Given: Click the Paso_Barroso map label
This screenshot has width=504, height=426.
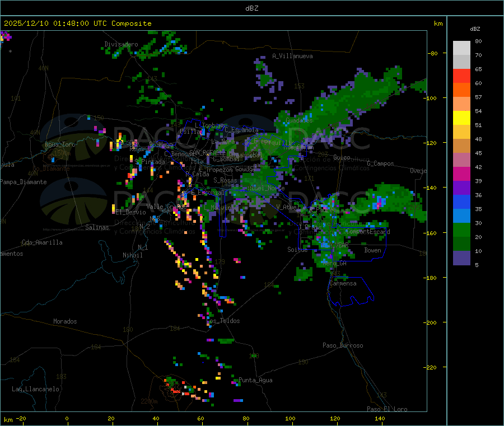Looking at the screenshot, I should click(343, 345).
